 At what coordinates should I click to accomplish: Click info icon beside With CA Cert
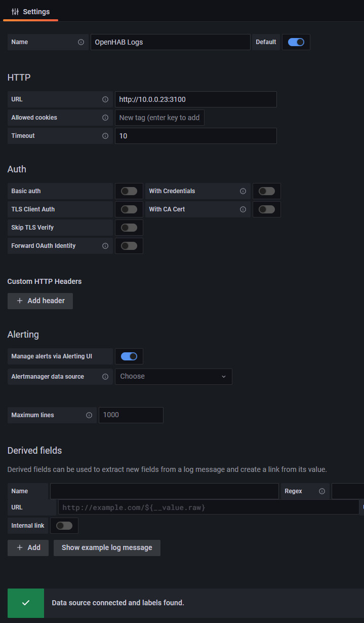(x=243, y=209)
